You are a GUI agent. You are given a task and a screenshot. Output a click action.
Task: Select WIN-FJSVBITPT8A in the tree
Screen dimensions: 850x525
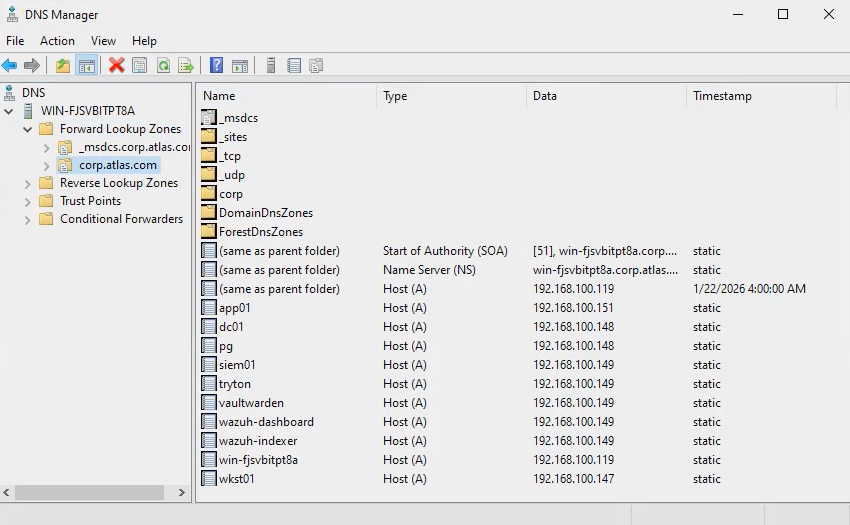point(88,111)
